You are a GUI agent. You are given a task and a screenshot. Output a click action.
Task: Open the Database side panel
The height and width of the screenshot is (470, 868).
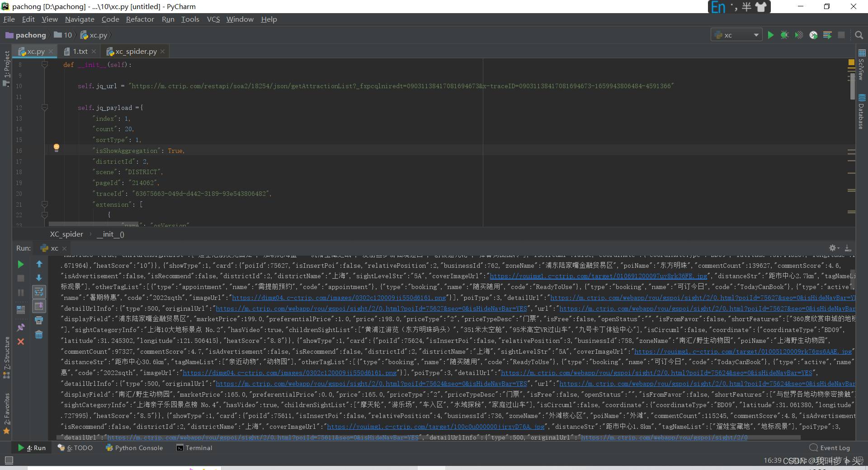click(x=862, y=111)
